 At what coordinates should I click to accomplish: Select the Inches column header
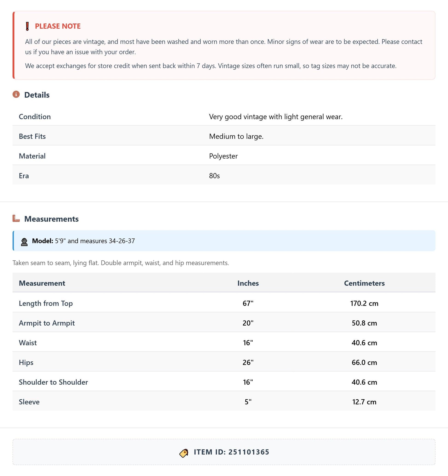248,283
